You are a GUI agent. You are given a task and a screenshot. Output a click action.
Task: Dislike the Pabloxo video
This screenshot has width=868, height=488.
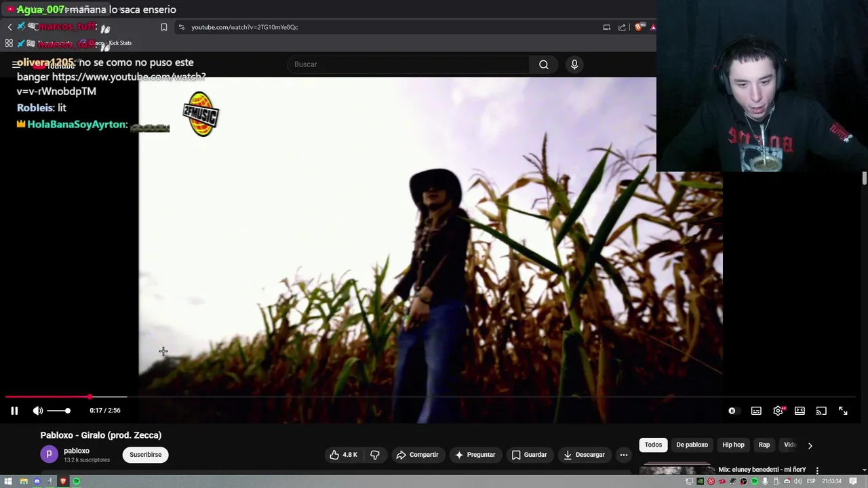coord(375,455)
